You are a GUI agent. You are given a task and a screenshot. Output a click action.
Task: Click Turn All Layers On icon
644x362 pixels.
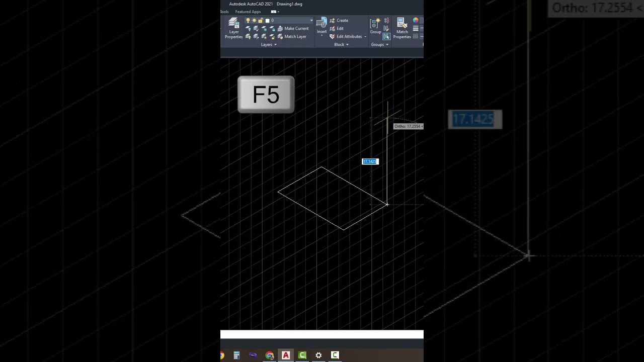248,37
